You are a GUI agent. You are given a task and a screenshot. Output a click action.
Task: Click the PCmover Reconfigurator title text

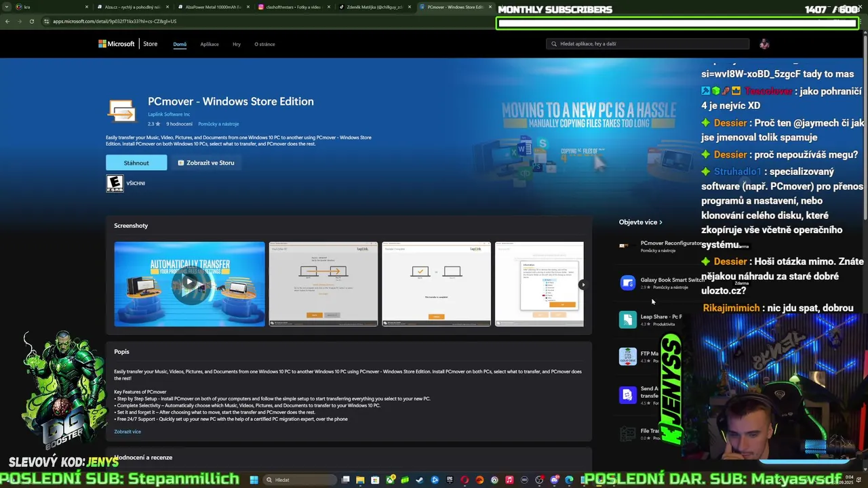click(x=671, y=243)
